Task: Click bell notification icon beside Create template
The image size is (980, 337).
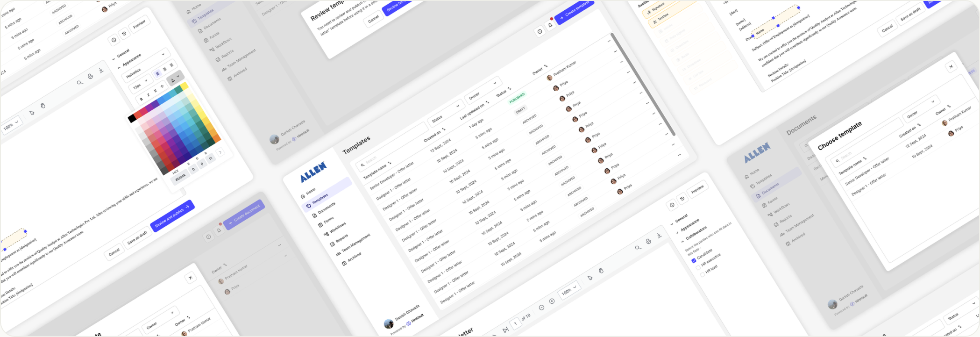Action: 550,25
